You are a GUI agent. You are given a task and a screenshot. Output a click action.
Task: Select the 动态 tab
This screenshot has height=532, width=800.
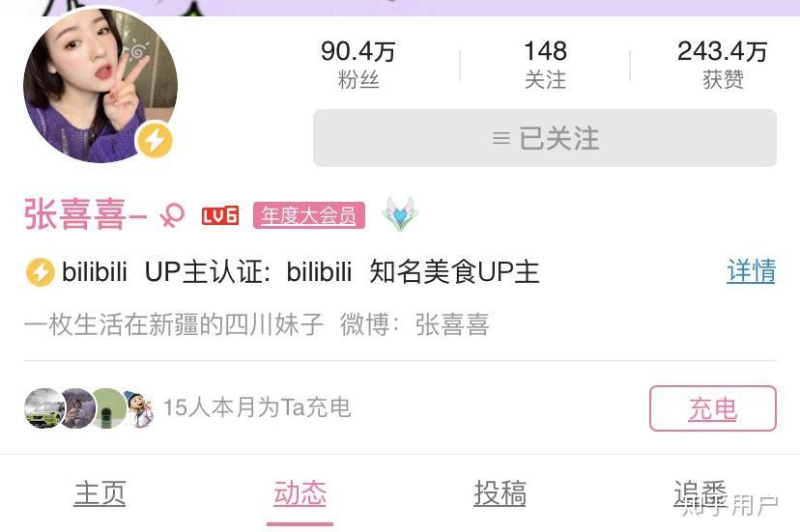click(x=300, y=493)
